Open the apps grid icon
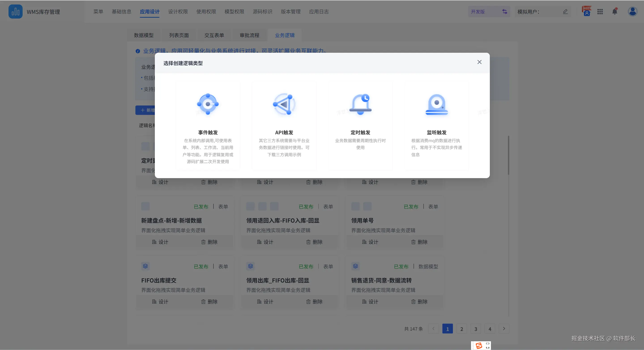The image size is (644, 350). 600,12
